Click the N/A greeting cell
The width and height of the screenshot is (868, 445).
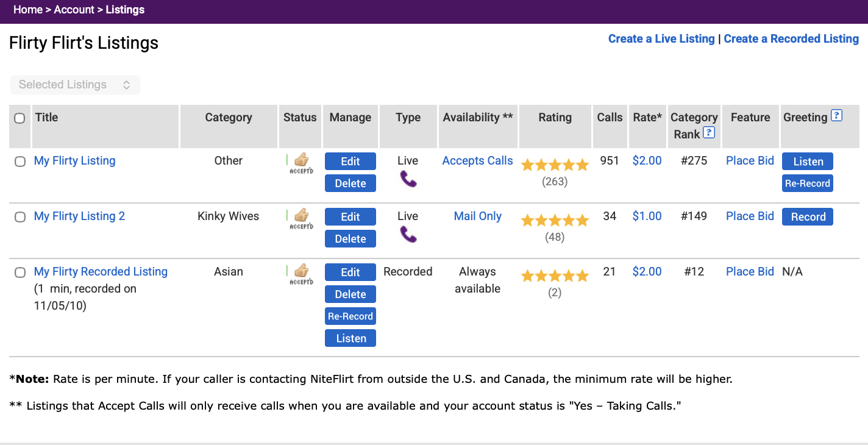point(792,272)
